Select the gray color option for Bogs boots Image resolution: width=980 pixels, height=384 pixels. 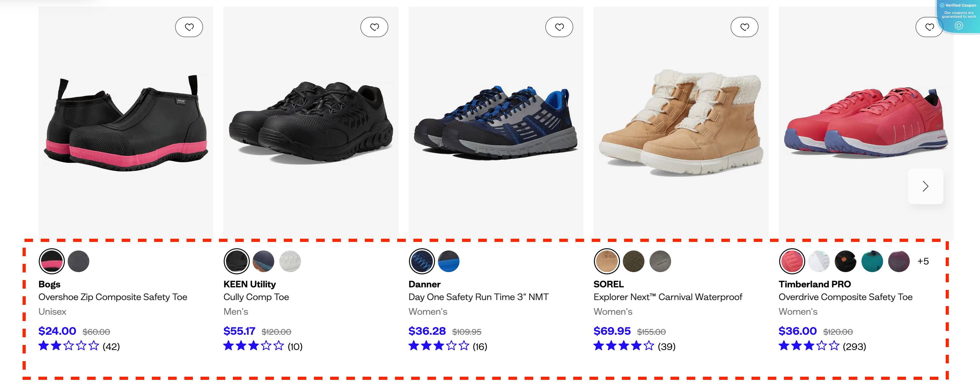pyautogui.click(x=79, y=261)
